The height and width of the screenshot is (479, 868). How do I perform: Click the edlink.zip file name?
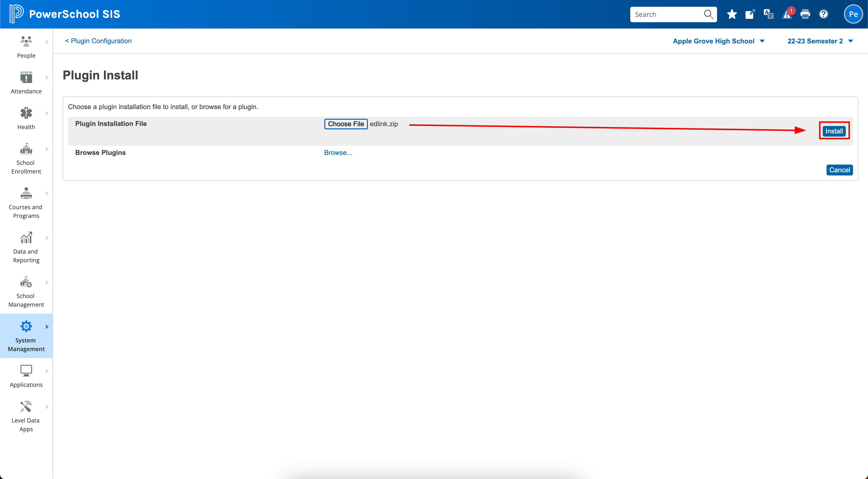click(x=384, y=124)
